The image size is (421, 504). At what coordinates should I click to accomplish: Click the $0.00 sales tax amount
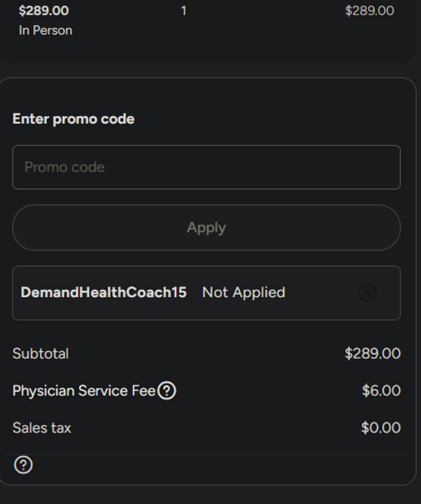[x=381, y=428]
